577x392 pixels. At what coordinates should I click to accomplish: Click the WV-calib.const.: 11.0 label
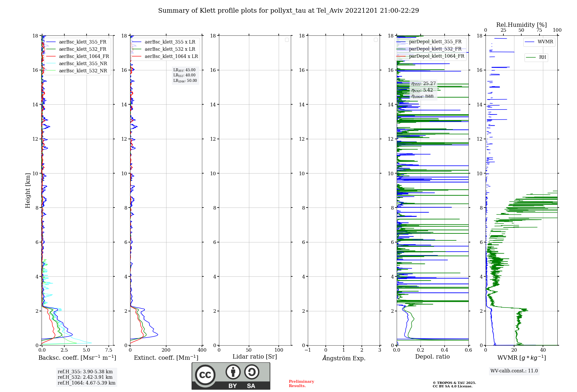[x=514, y=371]
